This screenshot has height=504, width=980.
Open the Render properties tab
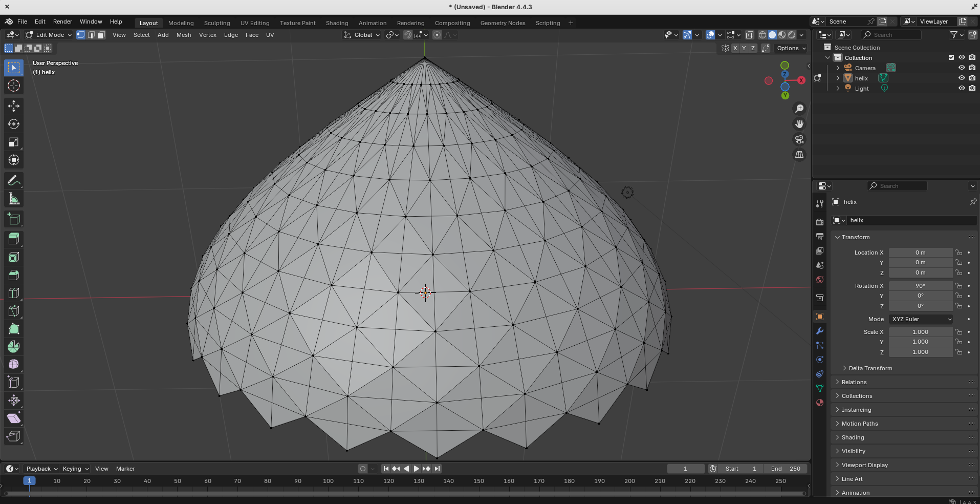[x=820, y=222]
